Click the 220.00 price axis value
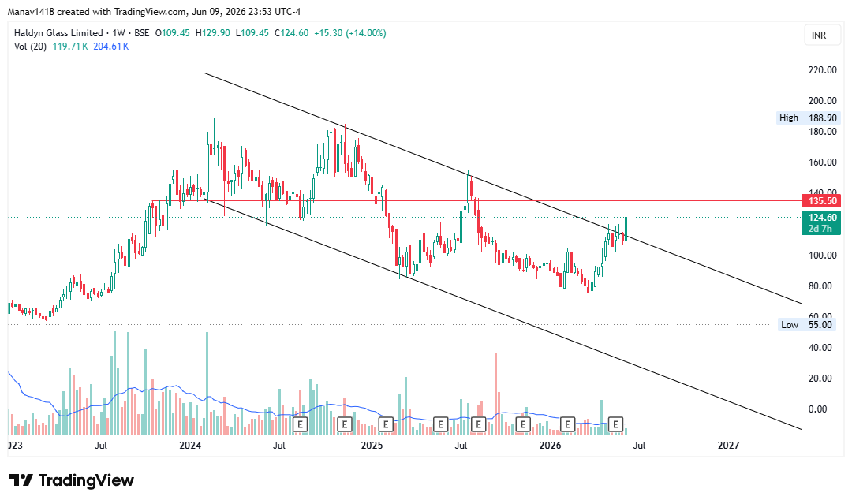 pyautogui.click(x=822, y=69)
